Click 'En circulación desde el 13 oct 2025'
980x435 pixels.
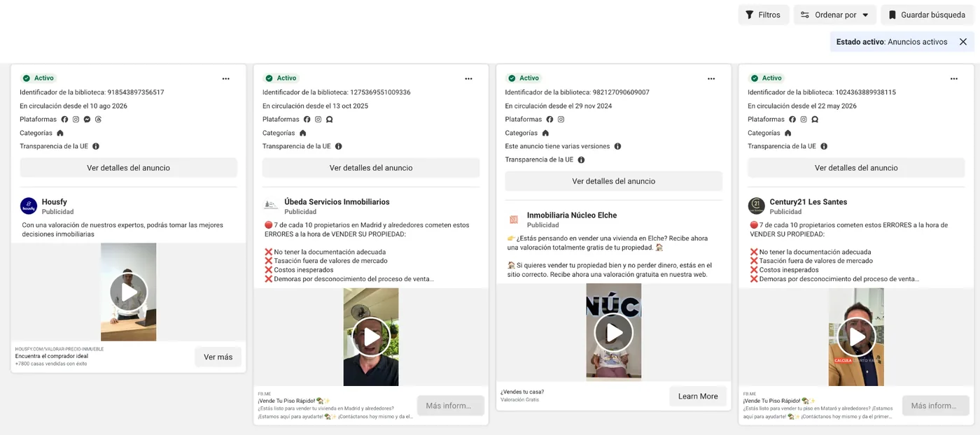[x=315, y=106]
